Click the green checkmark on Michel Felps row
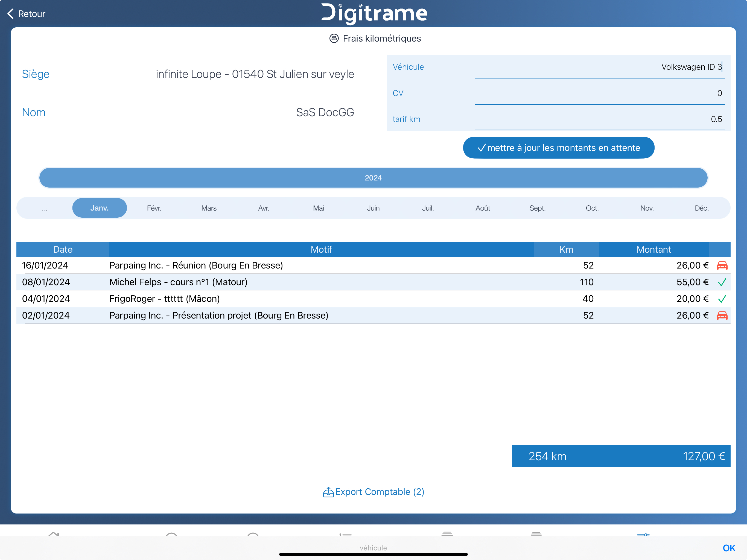This screenshot has width=747, height=560. click(722, 282)
